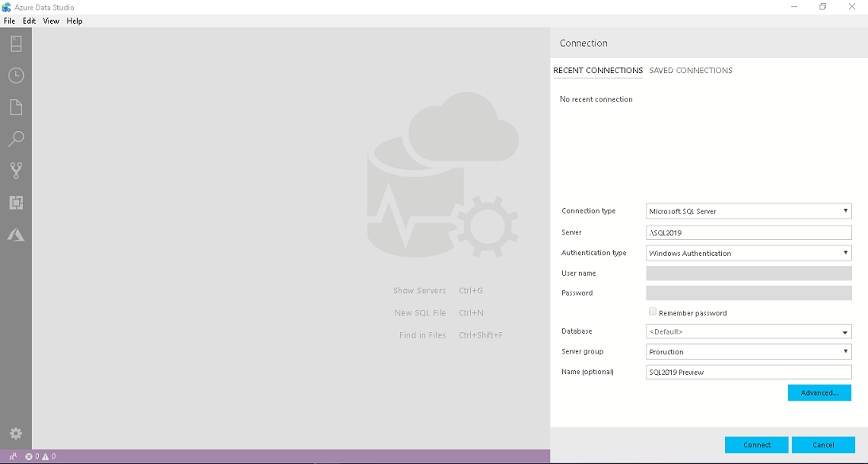868x464 pixels.
Task: Open the Extensions icon in the sidebar
Action: [16, 203]
